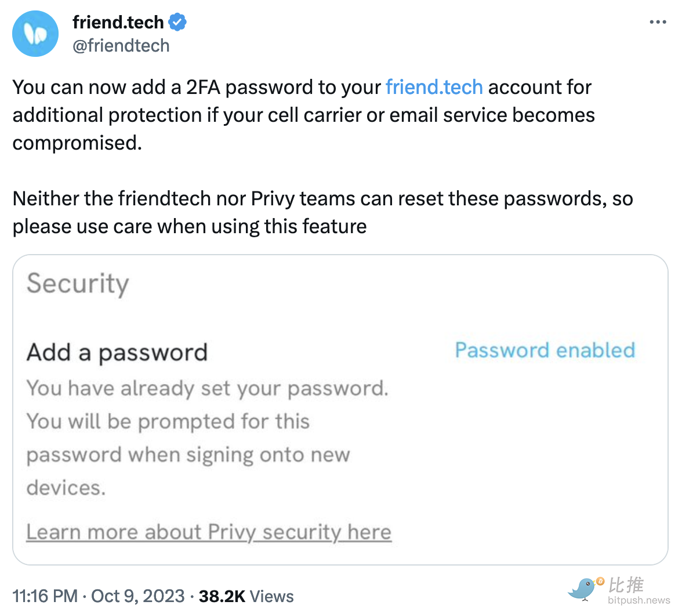Open Learn more about Privy security here
The width and height of the screenshot is (682, 616).
pyautogui.click(x=209, y=531)
